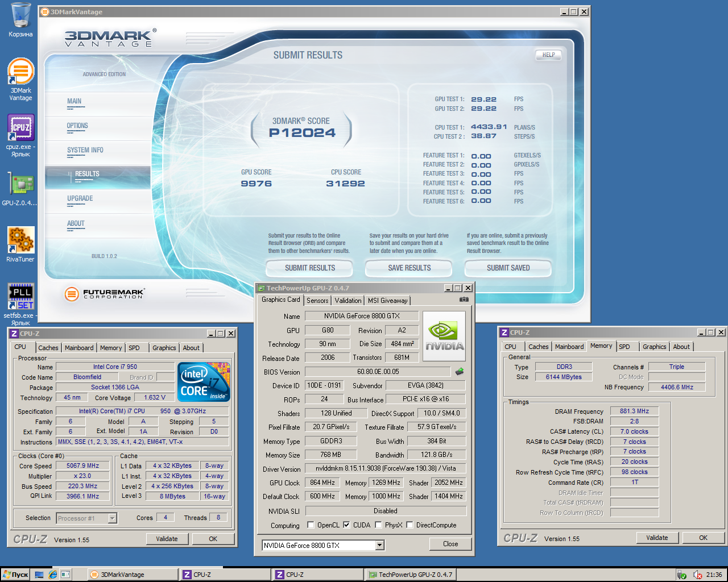Open RivaTuner desktop shortcut
728x582 pixels.
20,244
